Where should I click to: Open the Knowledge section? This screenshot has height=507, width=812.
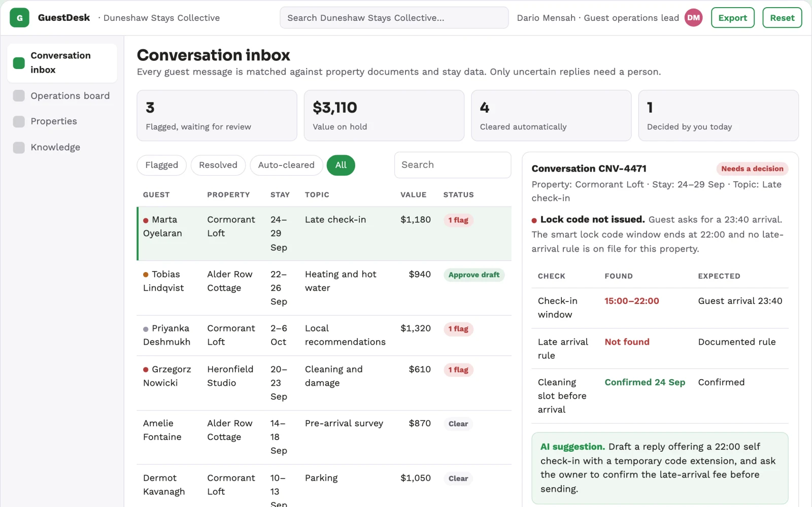coord(62,147)
